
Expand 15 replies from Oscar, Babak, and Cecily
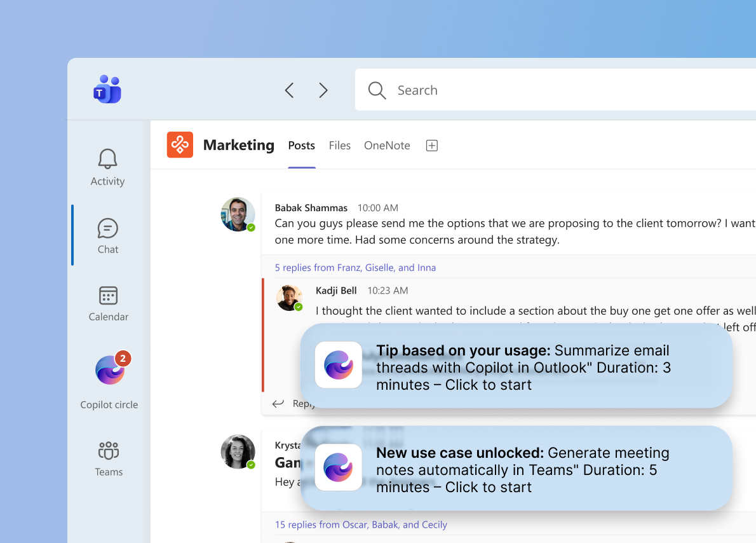(361, 525)
